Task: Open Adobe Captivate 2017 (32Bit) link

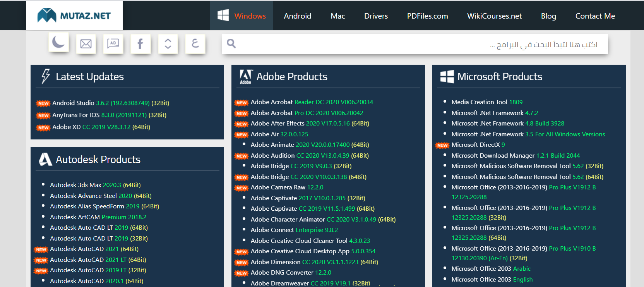Action: pos(308,198)
